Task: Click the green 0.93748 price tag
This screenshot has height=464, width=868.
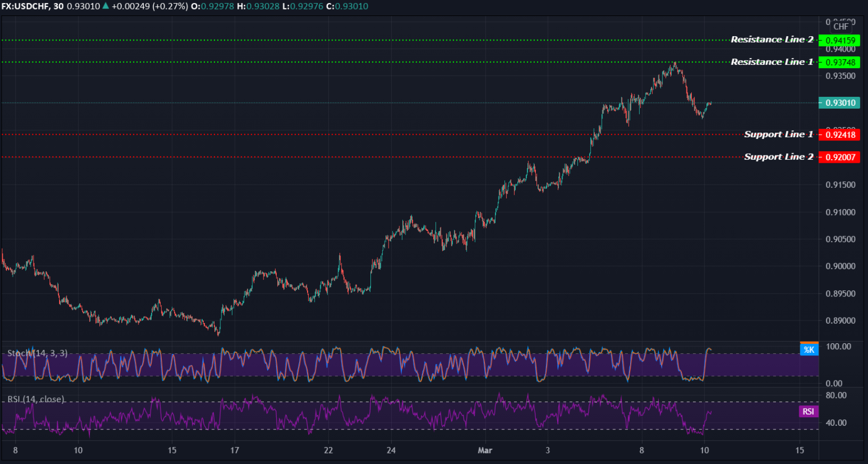Action: coord(839,62)
